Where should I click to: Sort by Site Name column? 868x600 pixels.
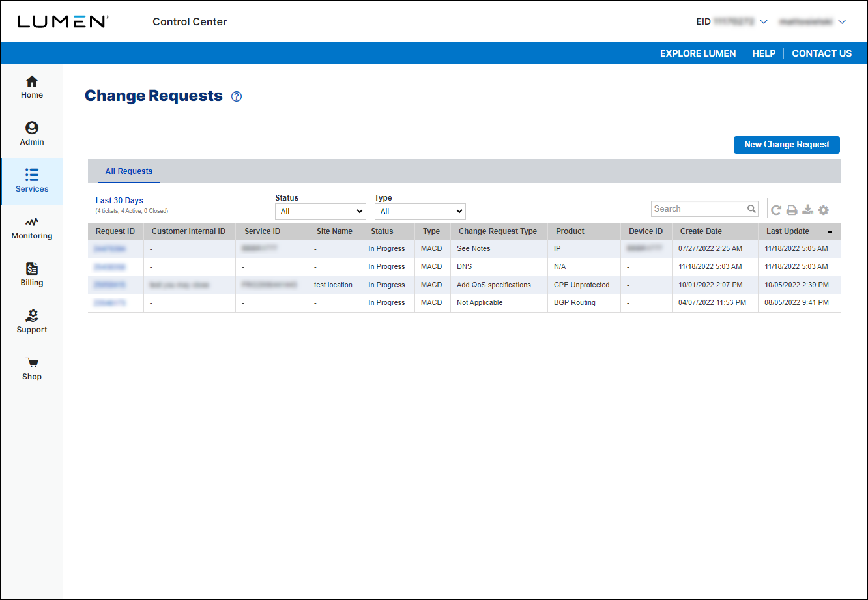pyautogui.click(x=334, y=231)
